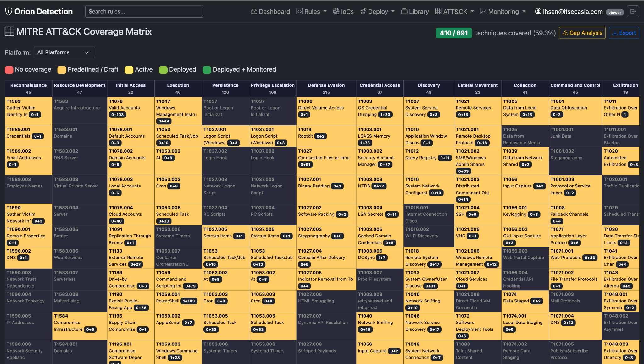Click the Orion Detection shield logo icon

click(9, 12)
